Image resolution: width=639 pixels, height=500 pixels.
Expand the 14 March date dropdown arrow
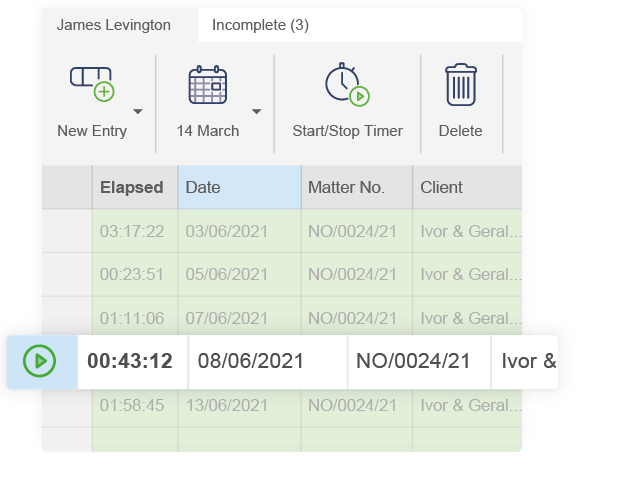pyautogui.click(x=256, y=111)
